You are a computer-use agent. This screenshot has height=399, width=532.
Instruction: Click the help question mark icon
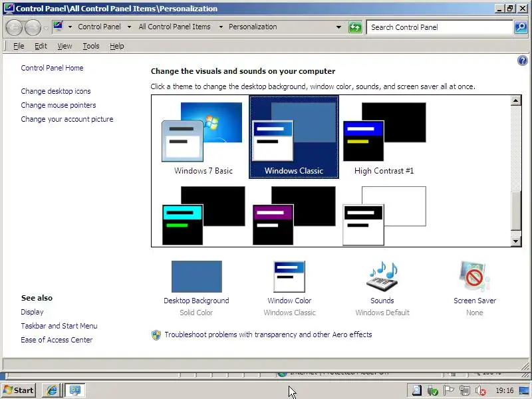tap(523, 61)
